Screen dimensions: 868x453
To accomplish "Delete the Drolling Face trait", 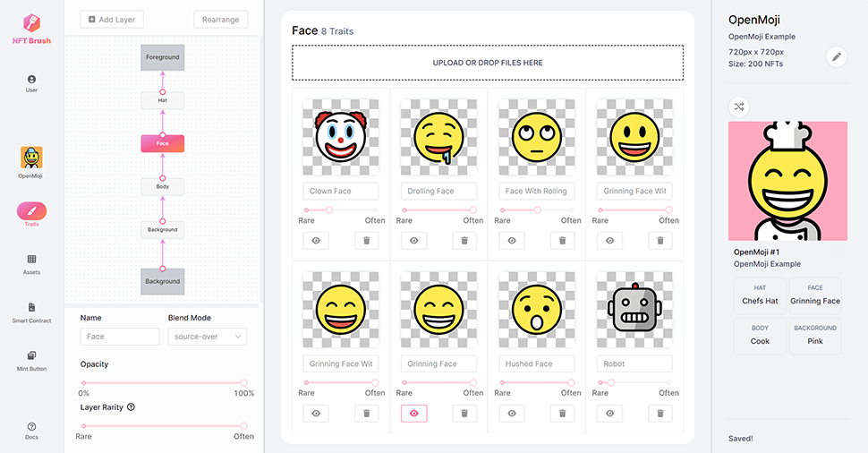I will click(464, 241).
